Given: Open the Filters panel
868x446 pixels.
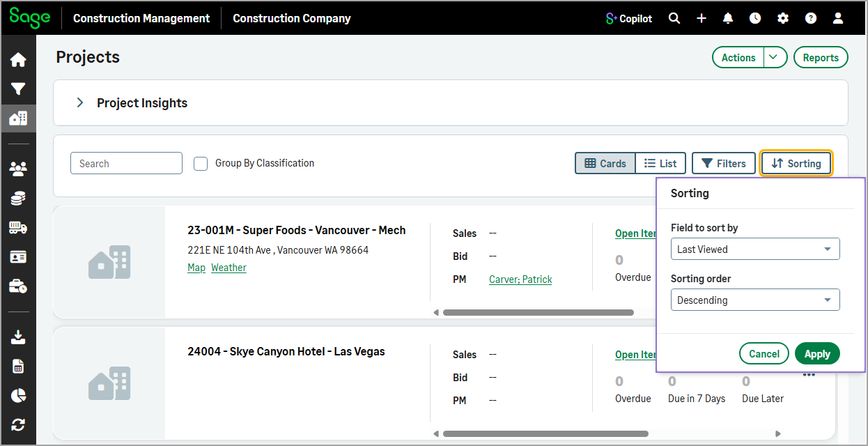Looking at the screenshot, I should [x=724, y=163].
